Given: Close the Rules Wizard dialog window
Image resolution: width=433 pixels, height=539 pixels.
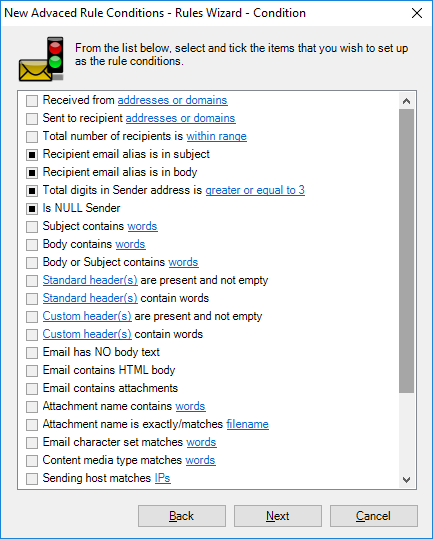Looking at the screenshot, I should (417, 13).
